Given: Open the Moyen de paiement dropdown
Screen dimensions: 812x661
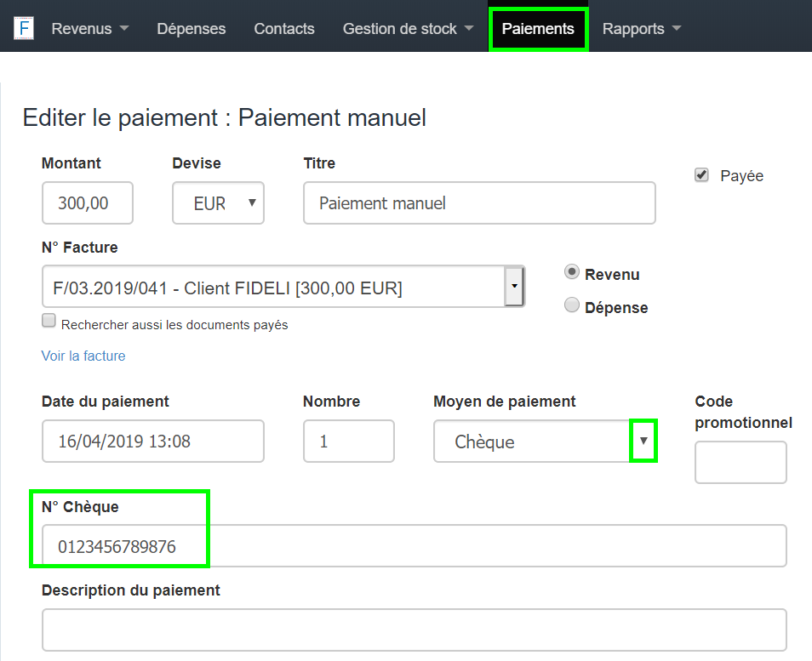Looking at the screenshot, I should [x=545, y=441].
